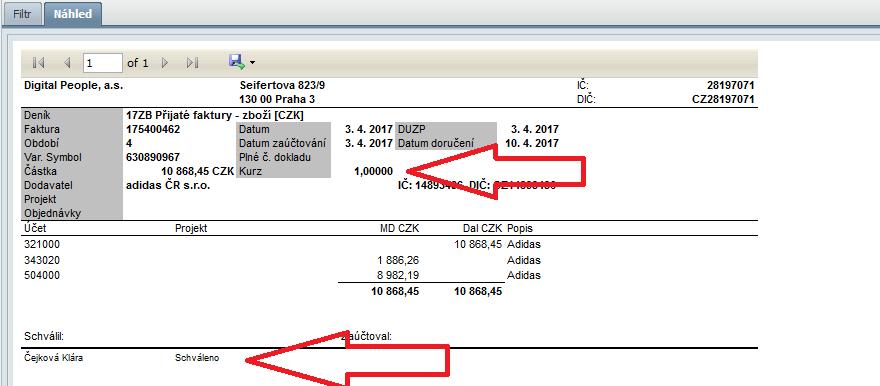Viewport: 880px width, 386px height.
Task: Click the Dodavatel label
Action: click(49, 185)
